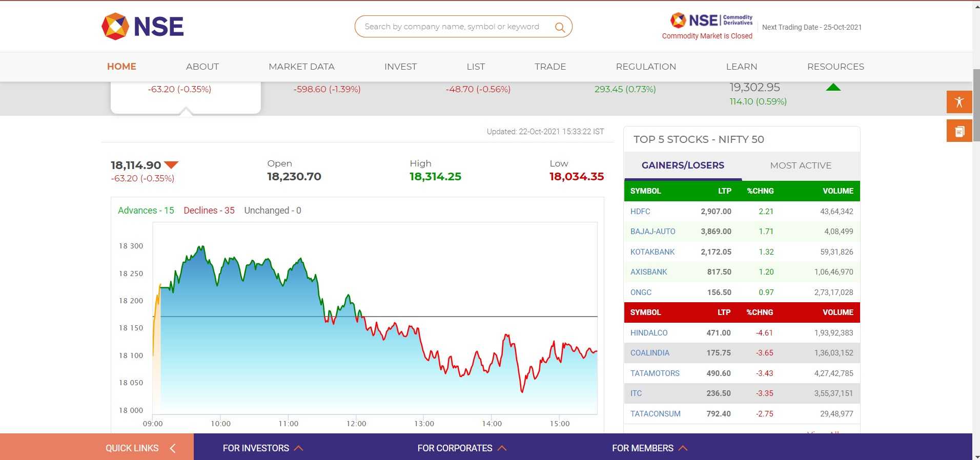Go to HOME menu

coord(121,67)
